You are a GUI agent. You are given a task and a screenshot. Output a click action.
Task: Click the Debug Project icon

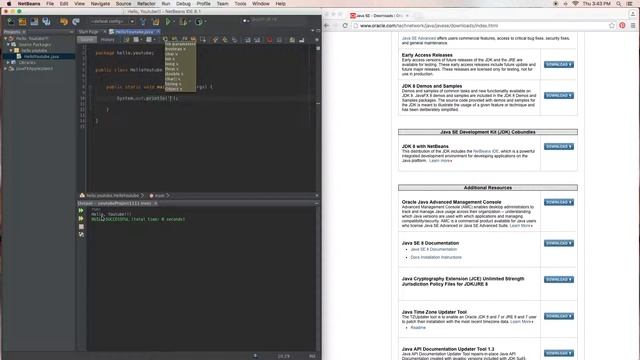click(183, 21)
